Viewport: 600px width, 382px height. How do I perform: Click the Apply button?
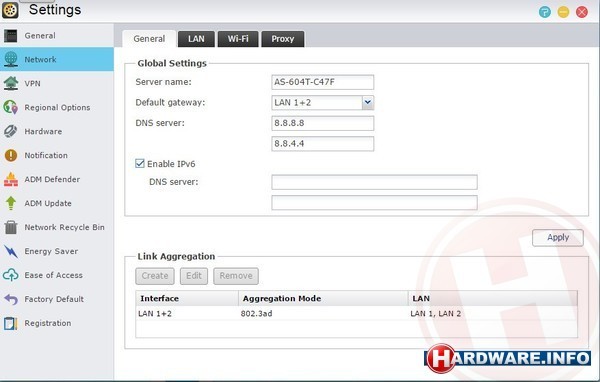pos(558,238)
